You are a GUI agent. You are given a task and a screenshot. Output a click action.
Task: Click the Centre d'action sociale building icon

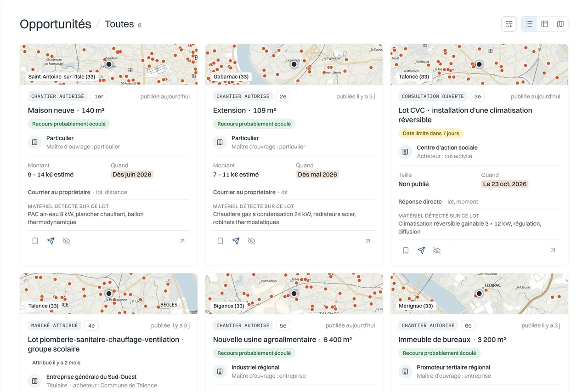(x=405, y=152)
